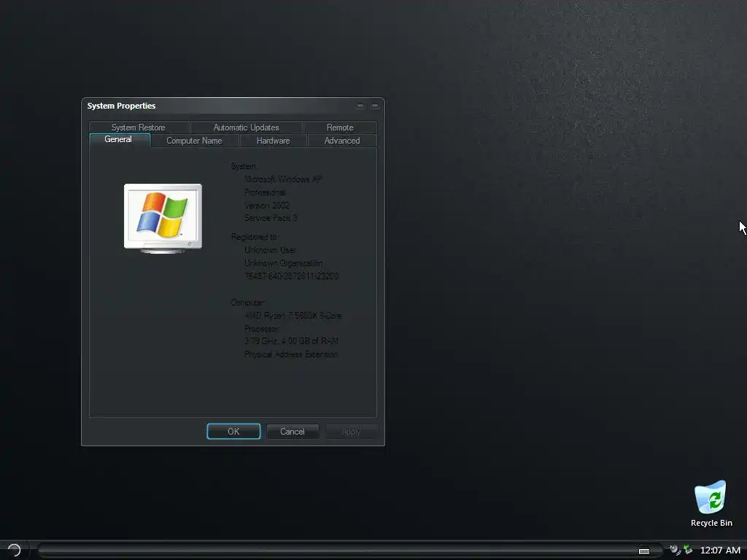Screen dimensions: 747x560
Task: Click the 'Unknown User' text
Action: tap(270, 250)
